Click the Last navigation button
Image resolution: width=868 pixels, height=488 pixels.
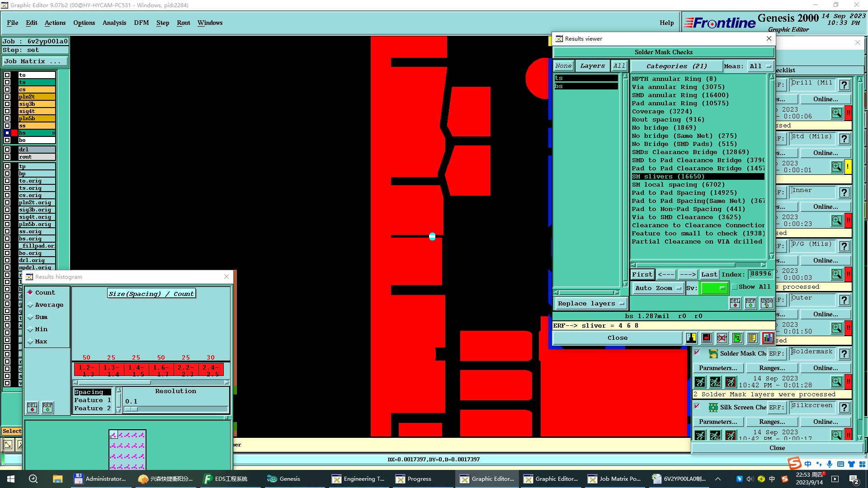tap(709, 274)
